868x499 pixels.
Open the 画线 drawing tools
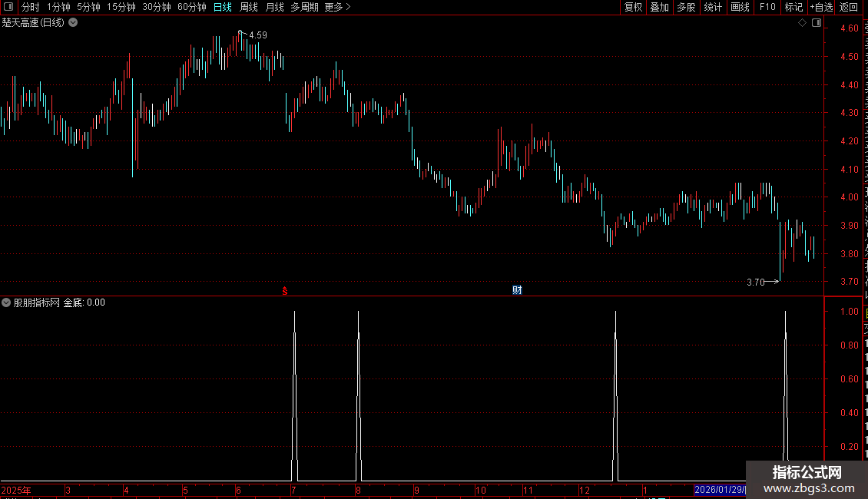(740, 7)
